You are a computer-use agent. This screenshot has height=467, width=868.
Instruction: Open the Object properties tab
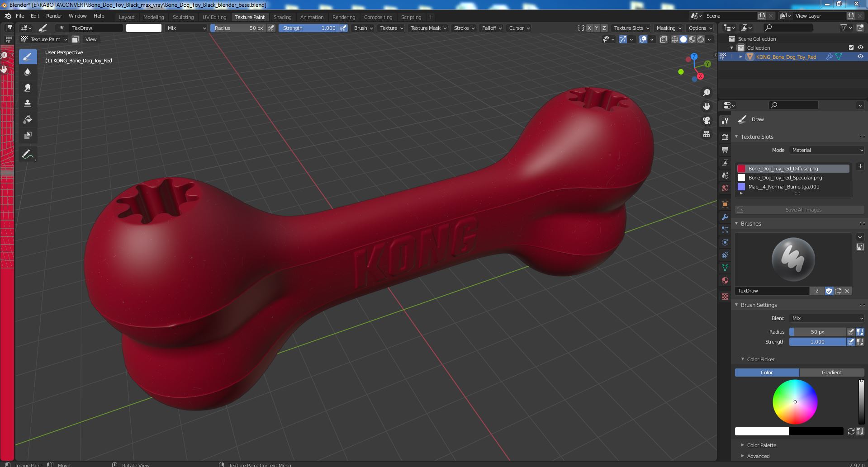click(x=725, y=204)
